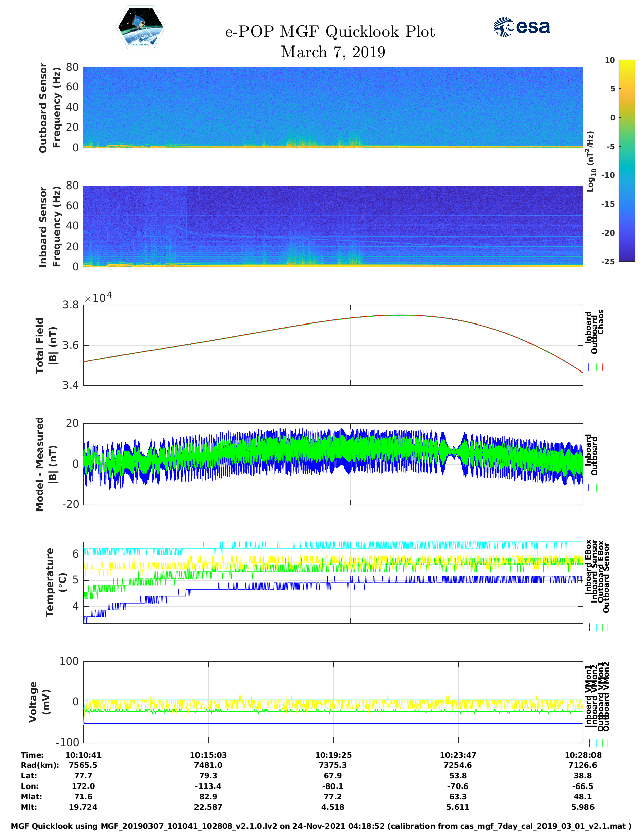Click the Model - Measured residual plot
644x834 pixels.
pyautogui.click(x=333, y=464)
